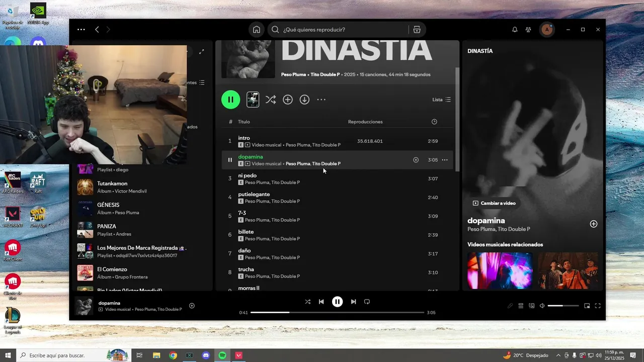Pause the album with green button

[x=230, y=100]
